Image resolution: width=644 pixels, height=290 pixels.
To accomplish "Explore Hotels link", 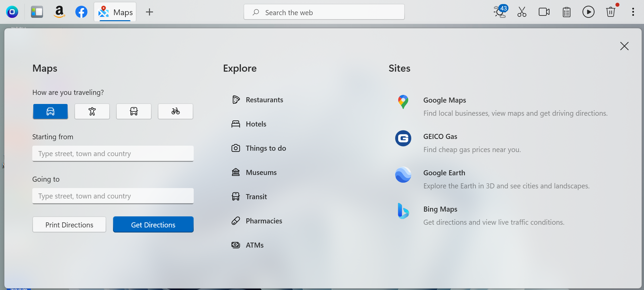I will [256, 124].
